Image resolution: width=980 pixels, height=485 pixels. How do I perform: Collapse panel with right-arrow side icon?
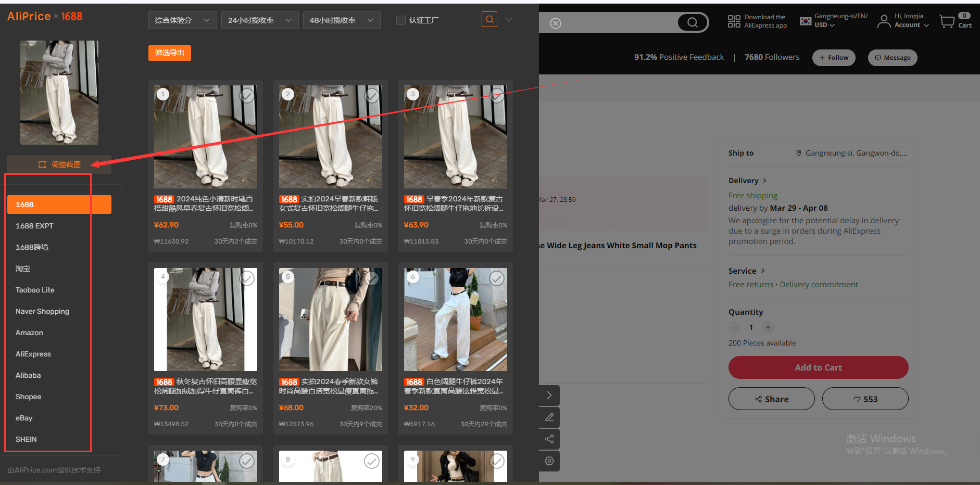[x=549, y=395]
